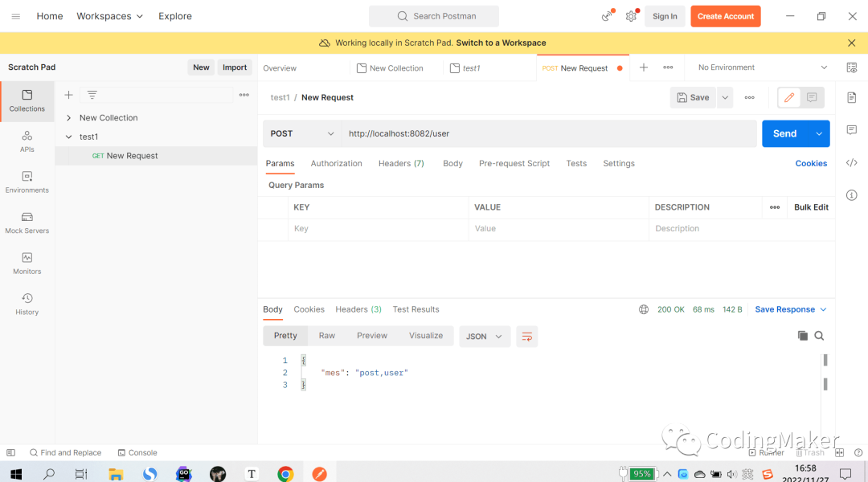
Task: Switch to the Authorization tab
Action: tap(336, 163)
